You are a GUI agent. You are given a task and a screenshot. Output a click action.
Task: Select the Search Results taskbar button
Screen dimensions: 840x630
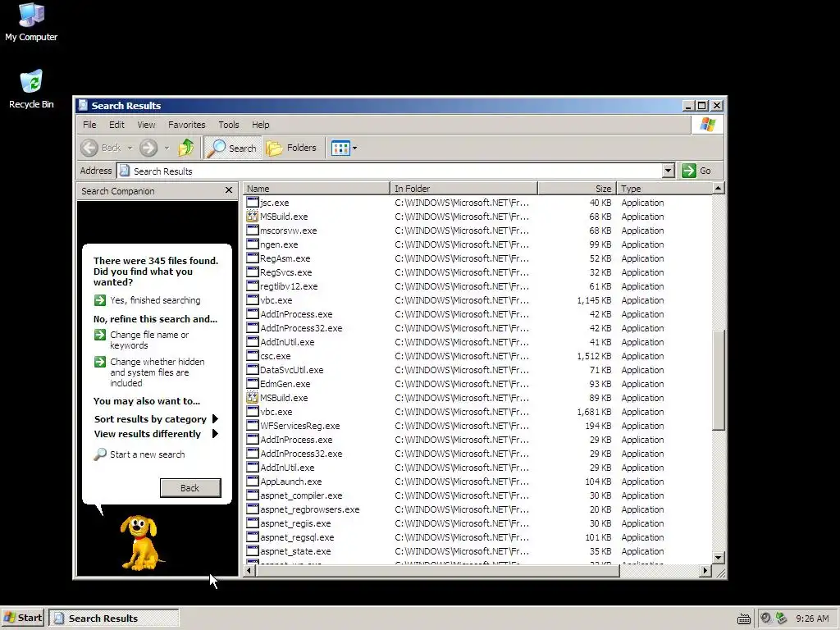113,618
